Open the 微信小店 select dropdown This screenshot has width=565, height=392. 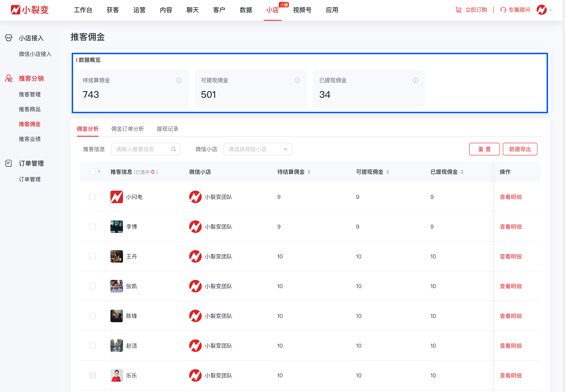click(257, 149)
